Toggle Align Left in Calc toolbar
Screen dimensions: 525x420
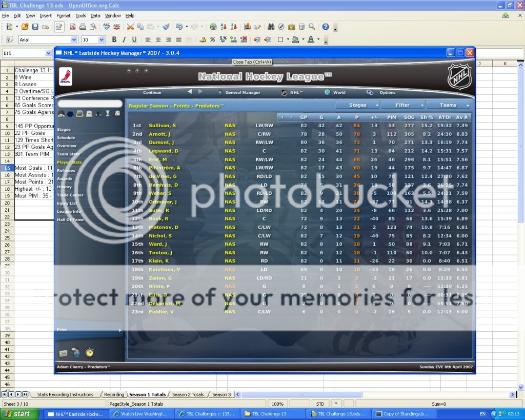(x=148, y=39)
